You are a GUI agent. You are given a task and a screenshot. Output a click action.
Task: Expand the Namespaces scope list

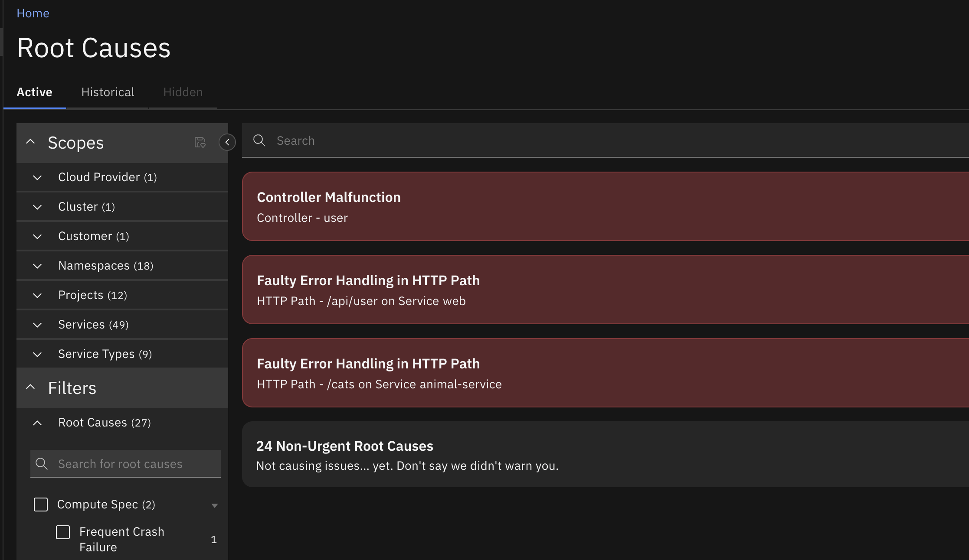[x=37, y=266]
